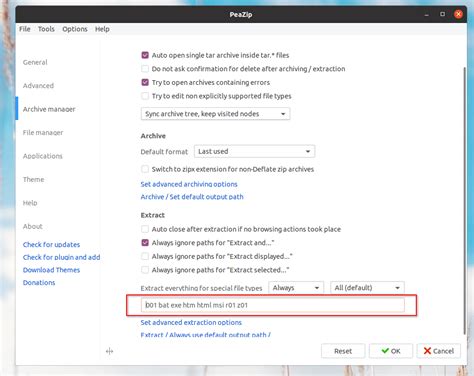The height and width of the screenshot is (376, 474).
Task: Enable Switch to zipx extension checkbox
Action: pos(145,169)
